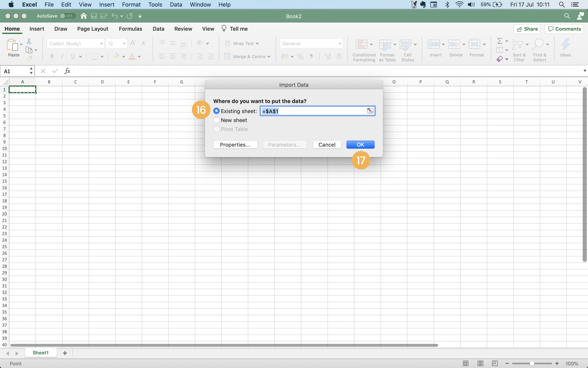
Task: Open the Page Layout ribbon tab
Action: tap(92, 29)
